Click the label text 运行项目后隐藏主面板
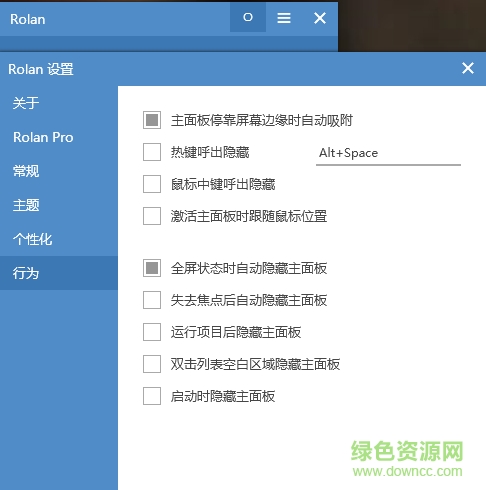The height and width of the screenshot is (490, 486). click(236, 332)
